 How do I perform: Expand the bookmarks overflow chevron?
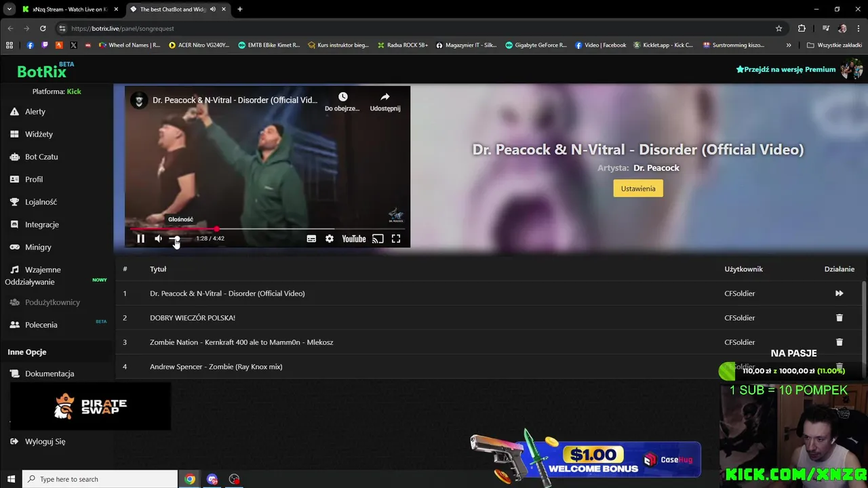coord(789,45)
